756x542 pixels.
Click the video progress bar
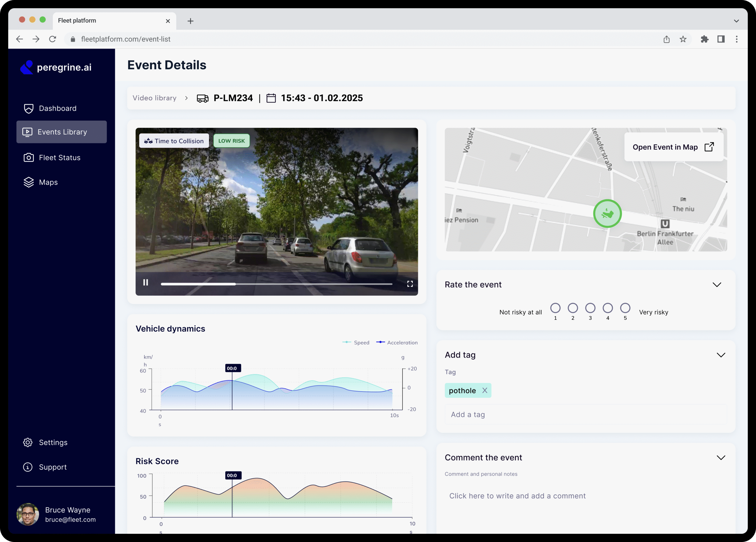(x=276, y=284)
